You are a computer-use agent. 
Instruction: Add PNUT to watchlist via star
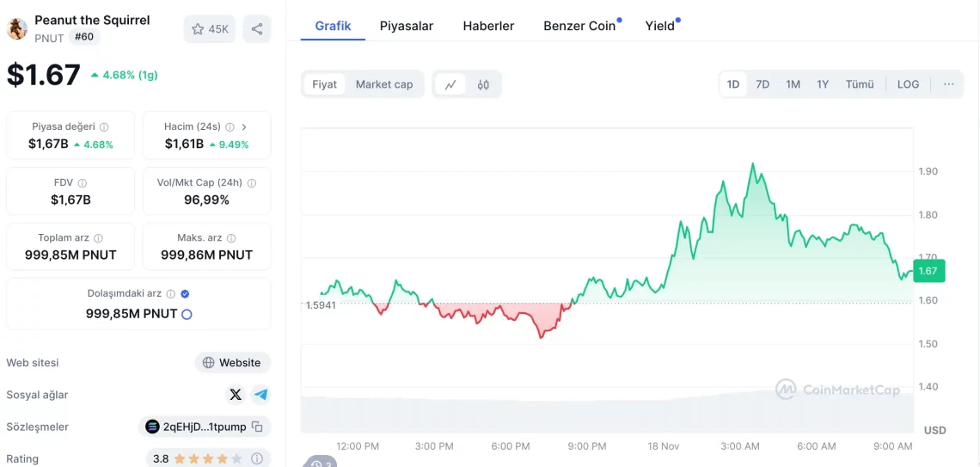click(210, 29)
